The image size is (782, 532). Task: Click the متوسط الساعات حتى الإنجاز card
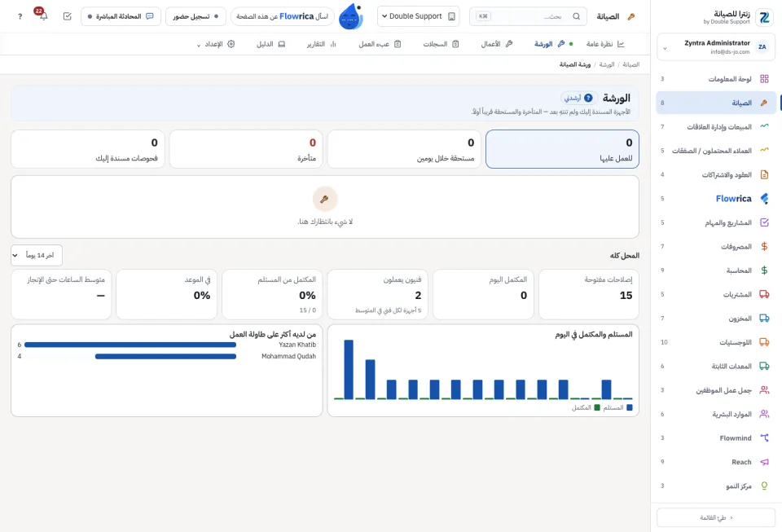pyautogui.click(x=61, y=294)
